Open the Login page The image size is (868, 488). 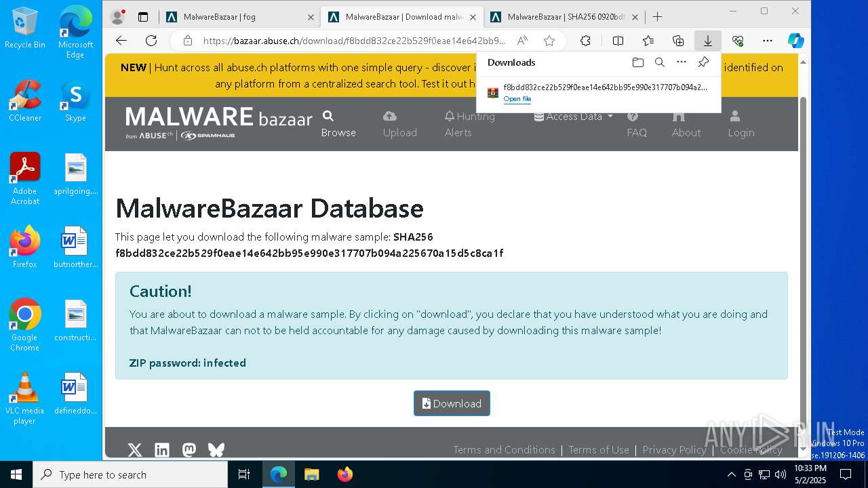tap(741, 124)
